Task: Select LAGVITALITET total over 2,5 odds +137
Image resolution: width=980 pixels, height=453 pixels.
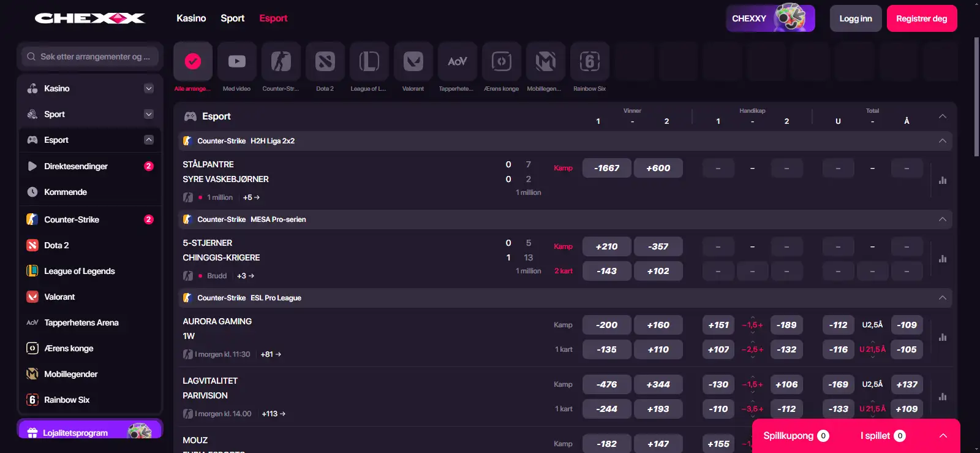Action: 907,384
